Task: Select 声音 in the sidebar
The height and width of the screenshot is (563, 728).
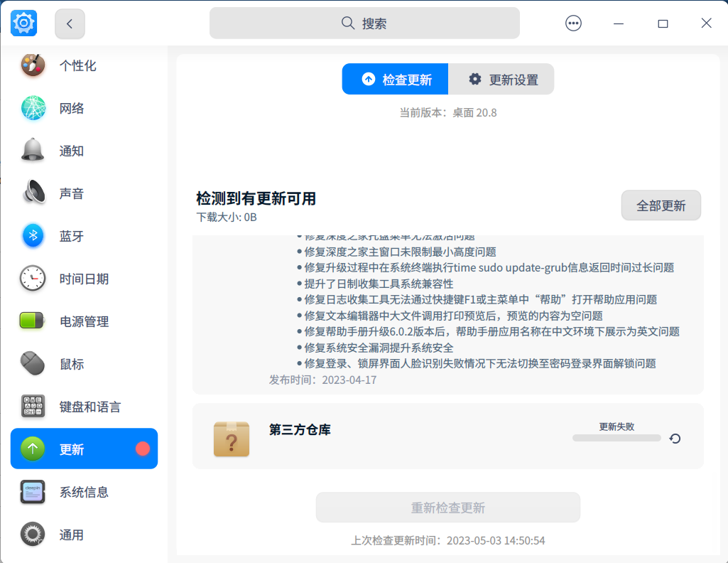Action: [x=84, y=193]
